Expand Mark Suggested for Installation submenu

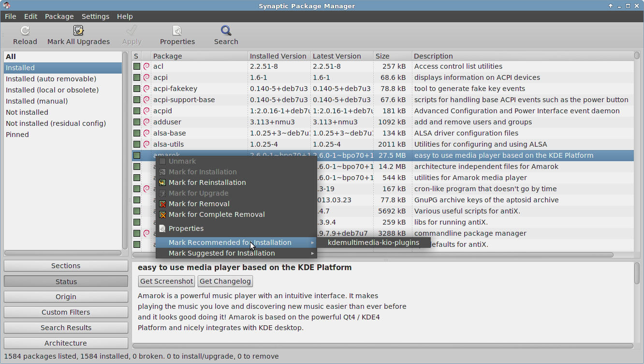[x=236, y=253]
